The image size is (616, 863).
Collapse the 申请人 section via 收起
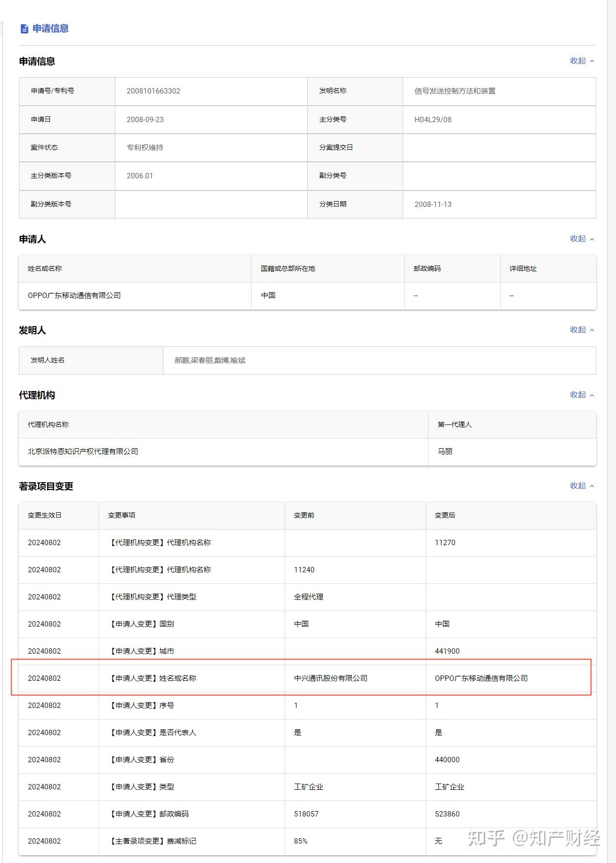point(582,238)
